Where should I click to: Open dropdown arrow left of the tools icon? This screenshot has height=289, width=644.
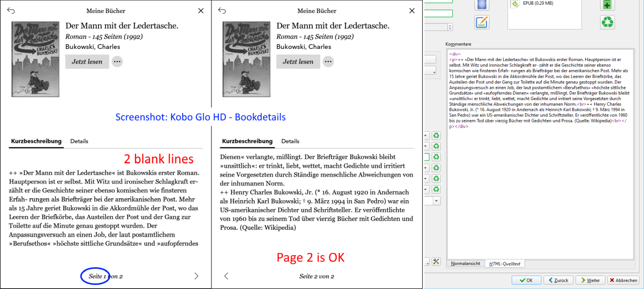point(427,262)
